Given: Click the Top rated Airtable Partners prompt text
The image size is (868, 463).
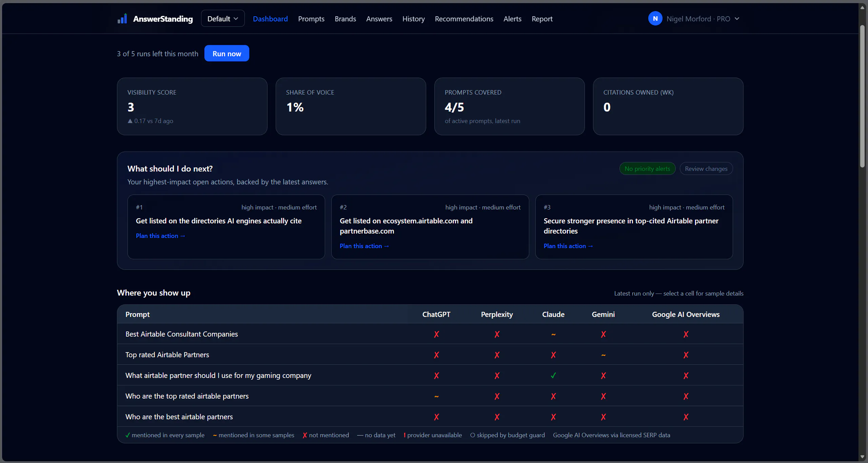Looking at the screenshot, I should [167, 355].
